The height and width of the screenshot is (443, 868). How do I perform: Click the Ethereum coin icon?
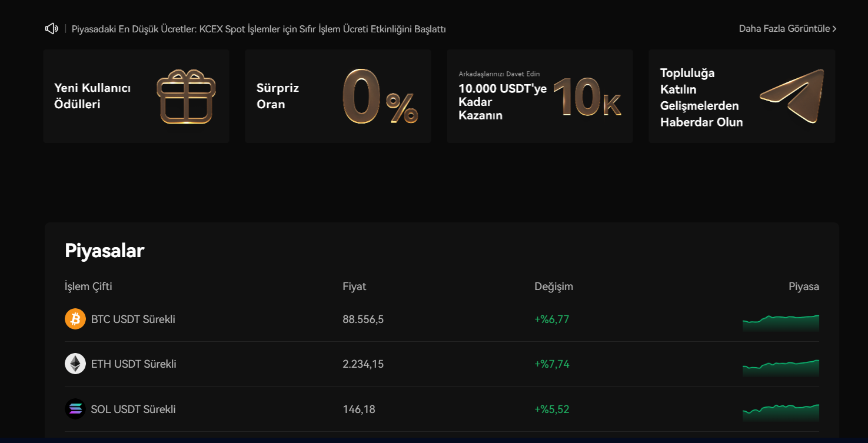click(75, 364)
